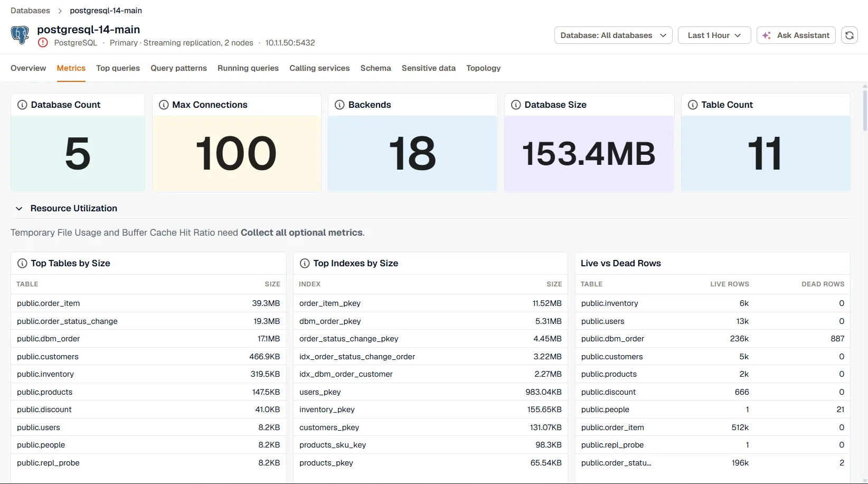Click the sparkle icon in Ask Assistant
Screen dimensions: 868x484
[x=767, y=35]
